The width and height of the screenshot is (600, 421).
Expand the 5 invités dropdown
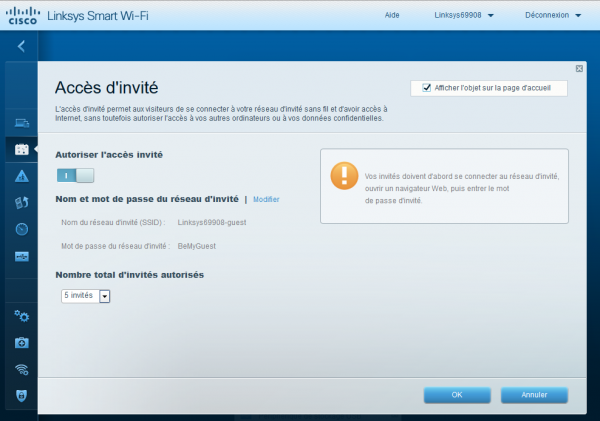104,296
